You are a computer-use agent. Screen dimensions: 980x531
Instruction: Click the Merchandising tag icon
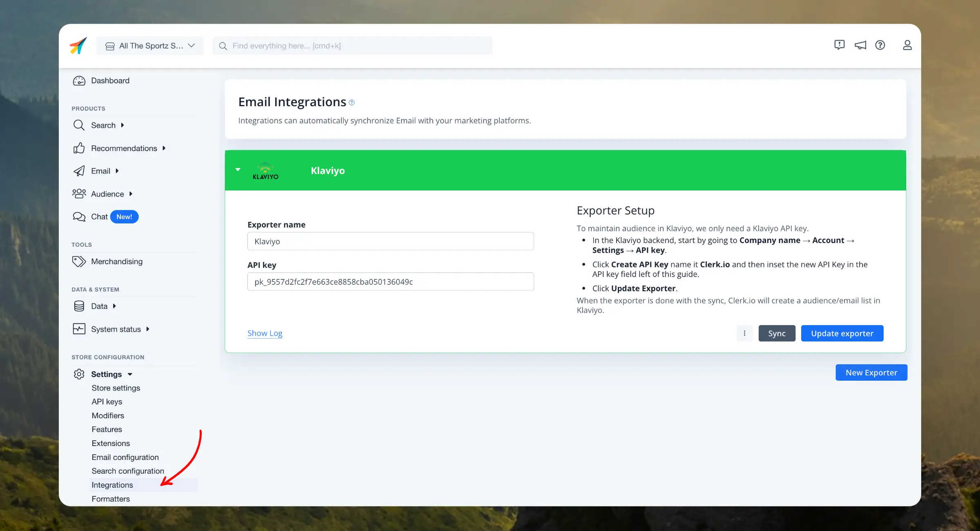point(79,261)
